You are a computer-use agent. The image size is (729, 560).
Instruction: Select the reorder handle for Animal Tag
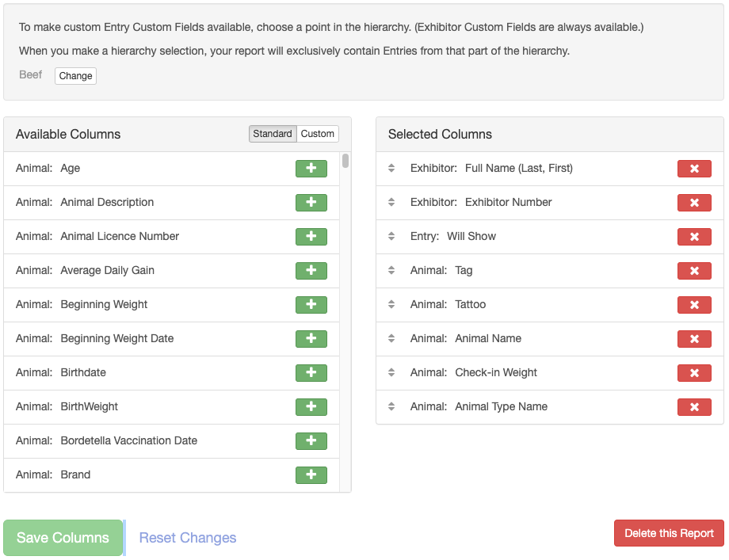[x=391, y=270]
